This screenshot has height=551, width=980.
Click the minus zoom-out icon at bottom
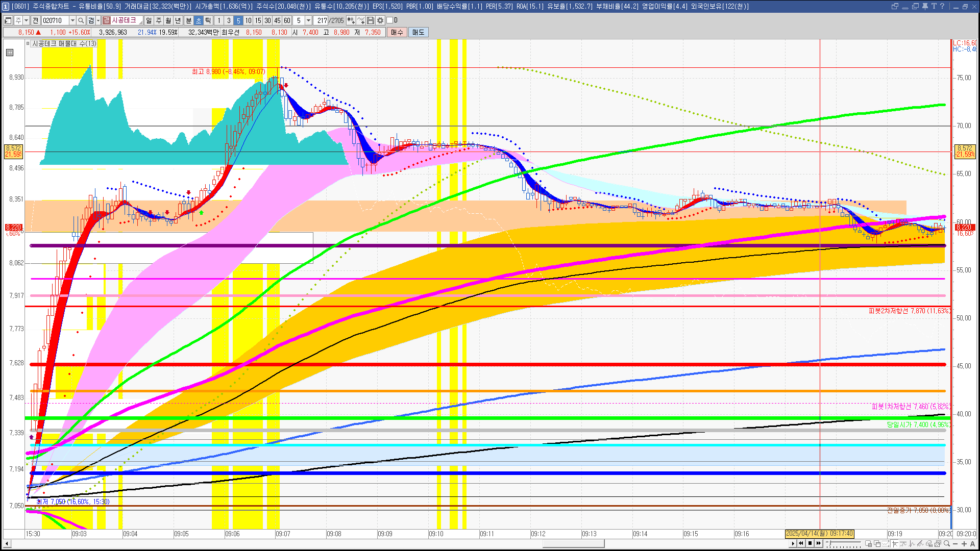956,544
